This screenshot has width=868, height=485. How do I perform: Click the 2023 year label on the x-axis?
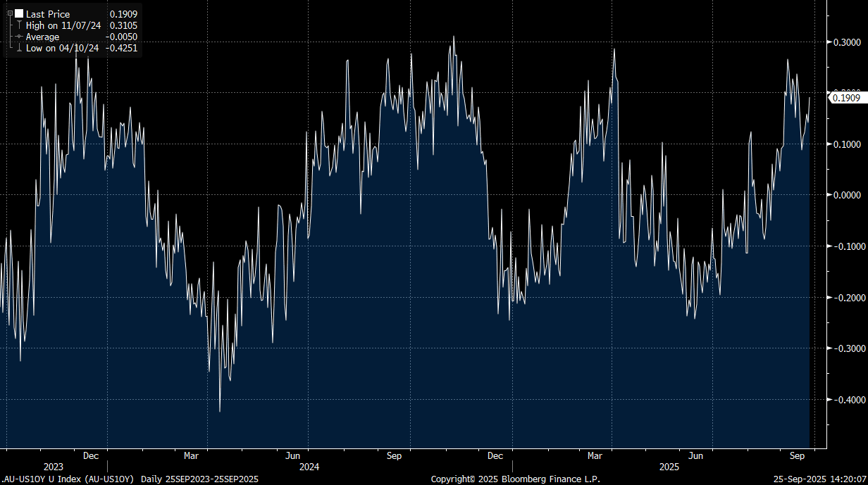click(x=54, y=467)
